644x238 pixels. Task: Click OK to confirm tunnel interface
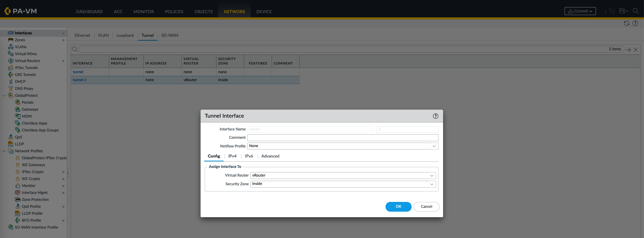pyautogui.click(x=398, y=206)
